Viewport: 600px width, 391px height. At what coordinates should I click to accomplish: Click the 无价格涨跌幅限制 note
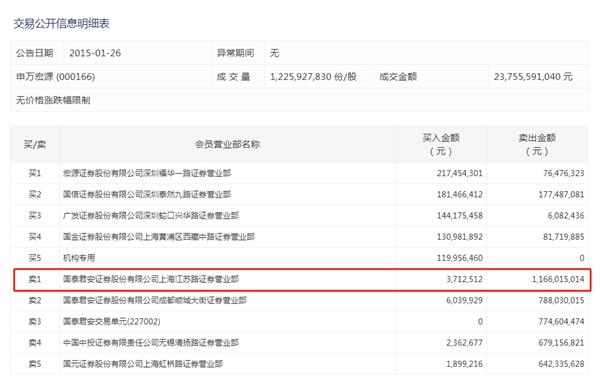[x=53, y=101]
